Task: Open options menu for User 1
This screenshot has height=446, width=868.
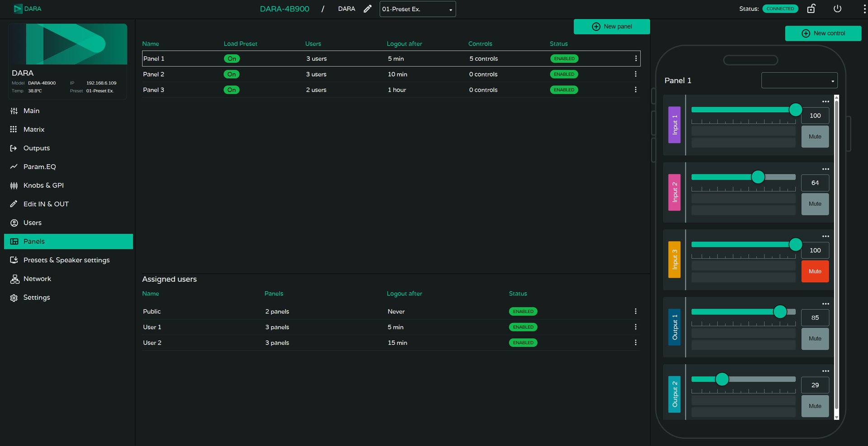Action: point(636,327)
